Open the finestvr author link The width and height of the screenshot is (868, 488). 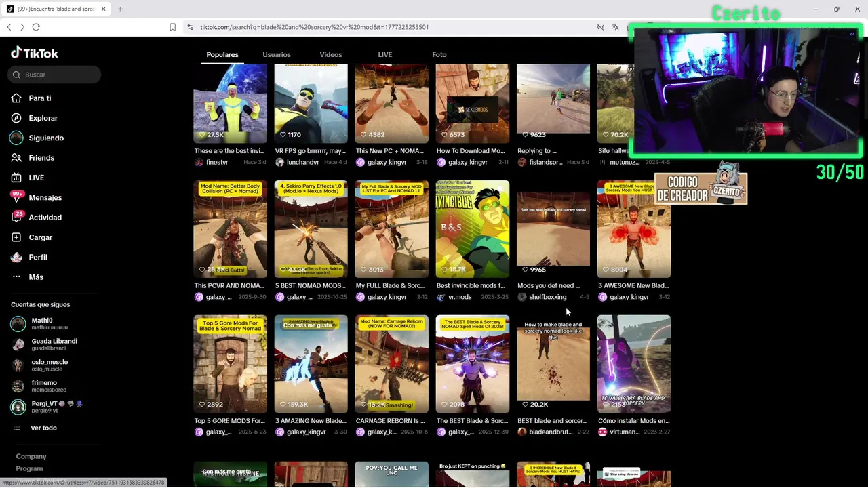[217, 163]
